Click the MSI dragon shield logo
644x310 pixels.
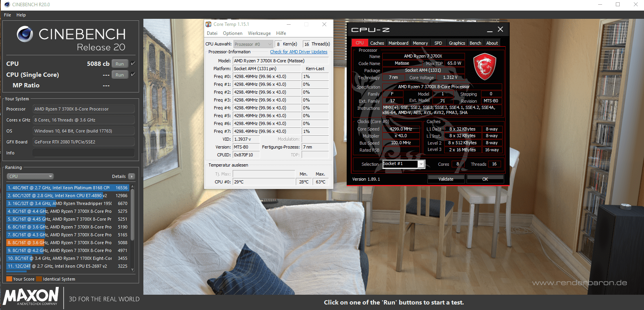pyautogui.click(x=485, y=67)
